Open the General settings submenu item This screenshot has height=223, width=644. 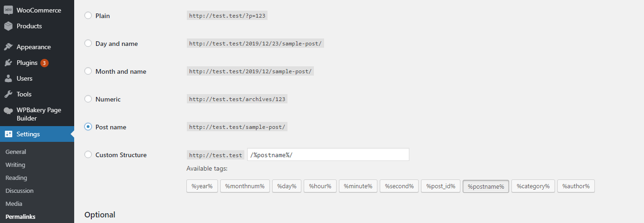[x=16, y=152]
